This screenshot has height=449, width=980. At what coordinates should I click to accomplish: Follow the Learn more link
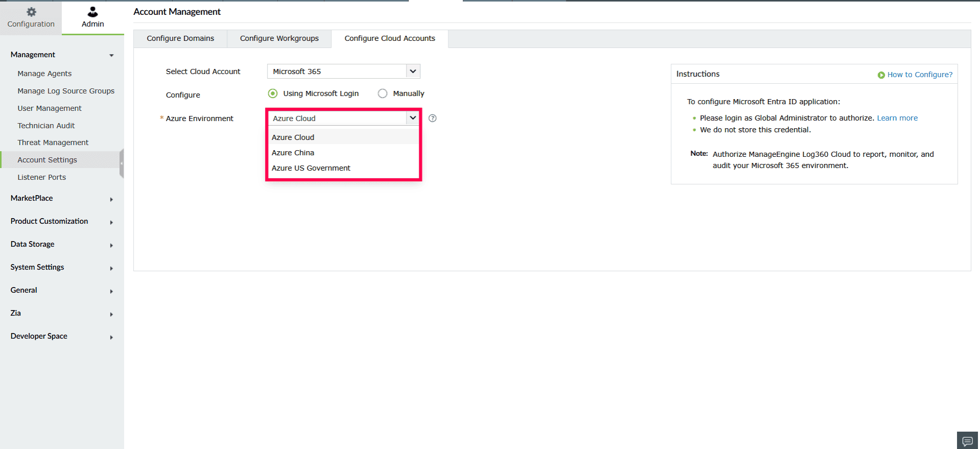tap(897, 118)
